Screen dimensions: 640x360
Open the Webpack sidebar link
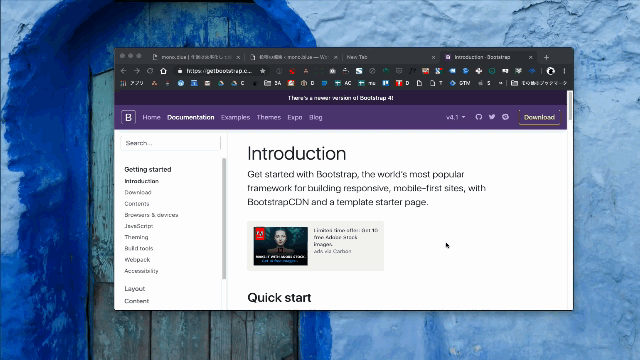coord(137,260)
